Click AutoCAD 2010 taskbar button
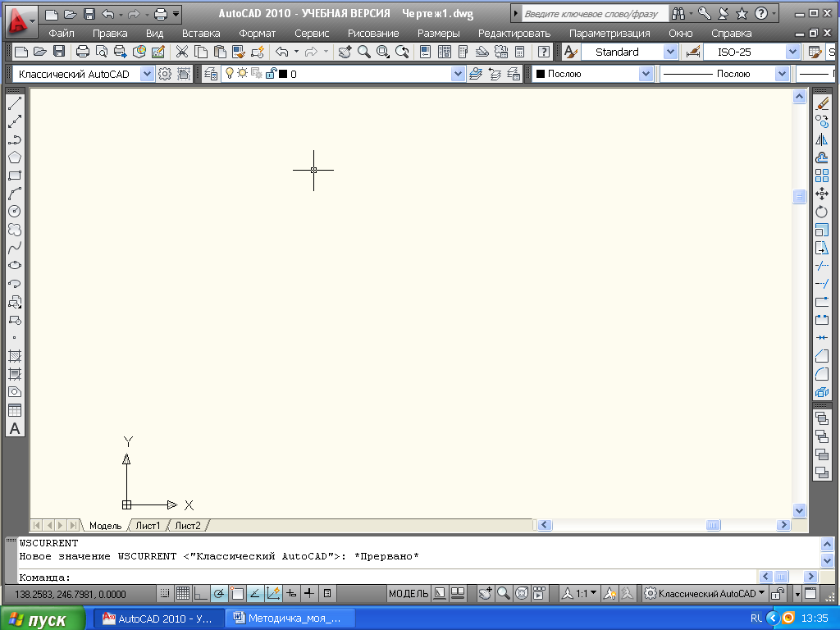Image resolution: width=840 pixels, height=630 pixels. pos(159,619)
